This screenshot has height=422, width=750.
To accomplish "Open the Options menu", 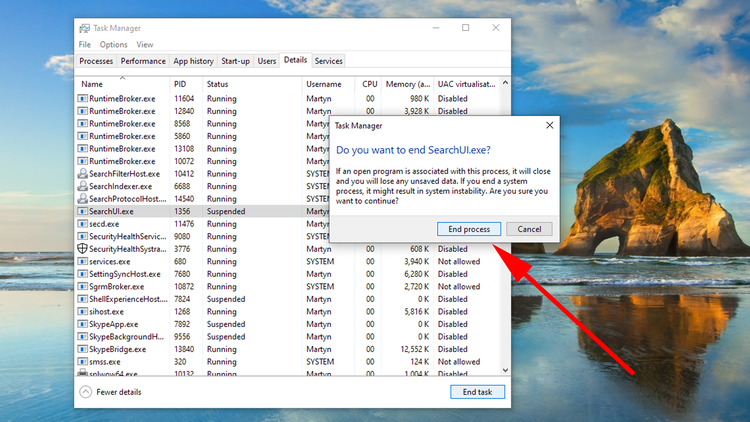I will coord(113,45).
